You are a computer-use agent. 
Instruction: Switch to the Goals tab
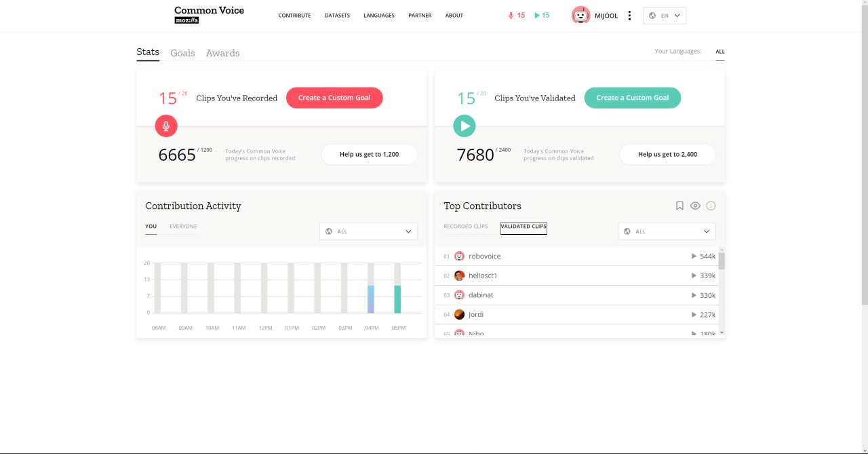[182, 53]
